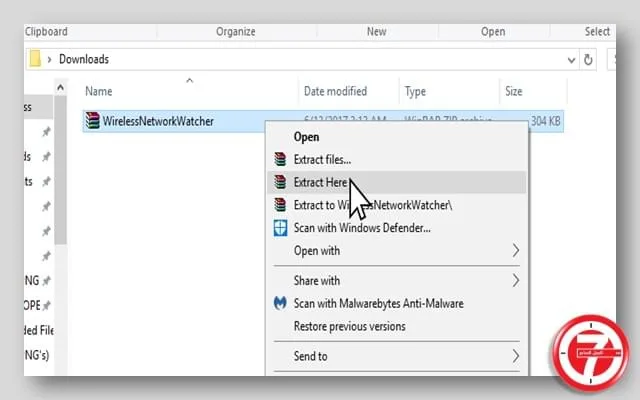Expand the Open with submenu arrow
640x400 pixels.
pos(516,250)
